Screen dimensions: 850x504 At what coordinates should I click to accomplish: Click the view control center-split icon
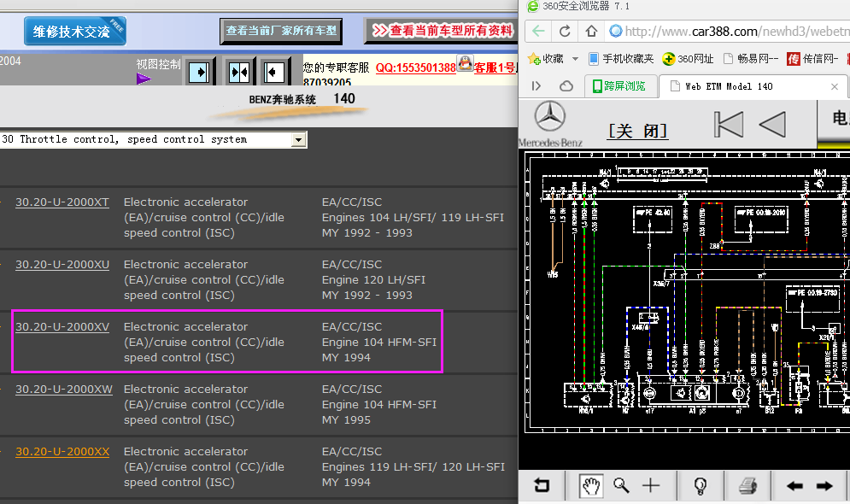click(x=238, y=72)
